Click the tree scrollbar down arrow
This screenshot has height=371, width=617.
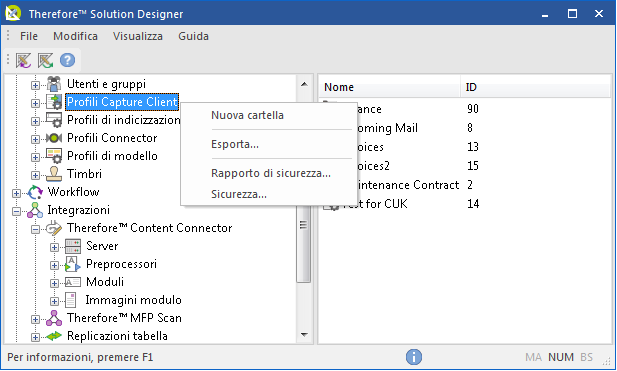304,335
